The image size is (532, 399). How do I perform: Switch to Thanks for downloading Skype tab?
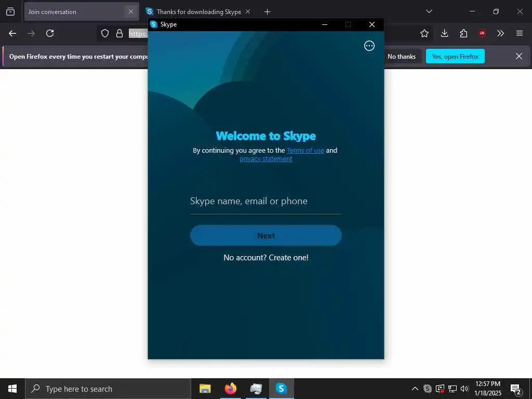pos(199,11)
